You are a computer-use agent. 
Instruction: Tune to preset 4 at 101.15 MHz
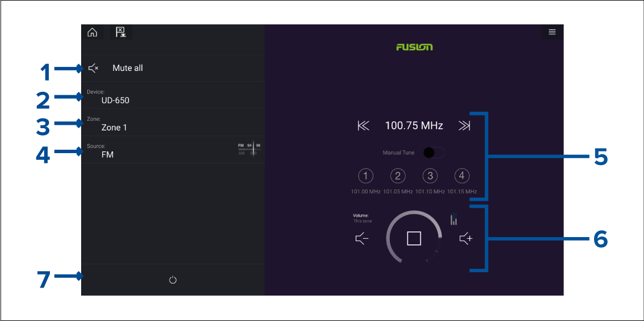click(462, 176)
